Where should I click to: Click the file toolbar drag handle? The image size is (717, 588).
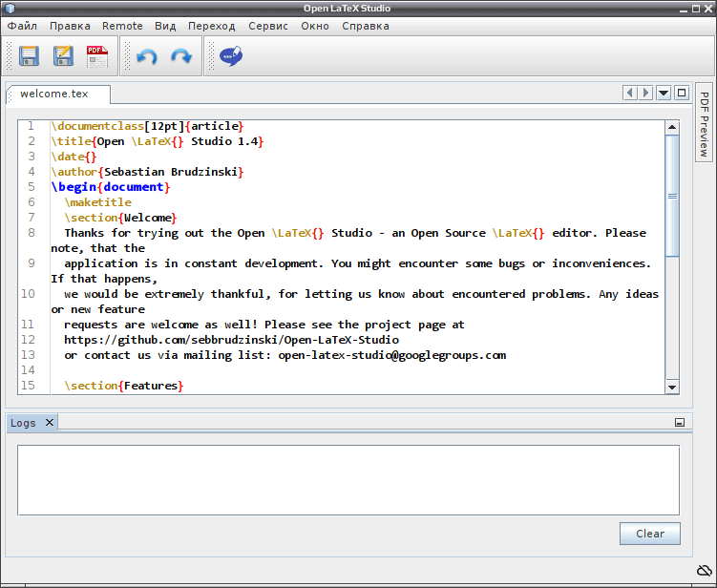(10, 56)
